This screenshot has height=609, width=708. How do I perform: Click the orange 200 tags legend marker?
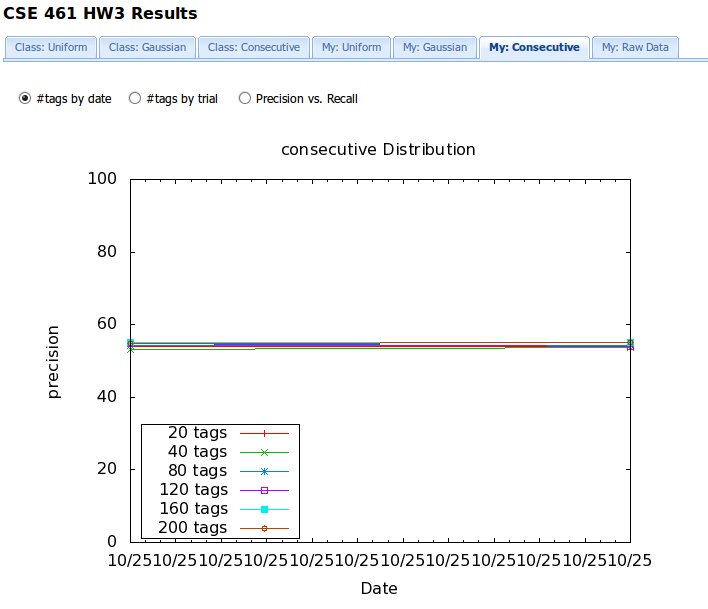[264, 528]
